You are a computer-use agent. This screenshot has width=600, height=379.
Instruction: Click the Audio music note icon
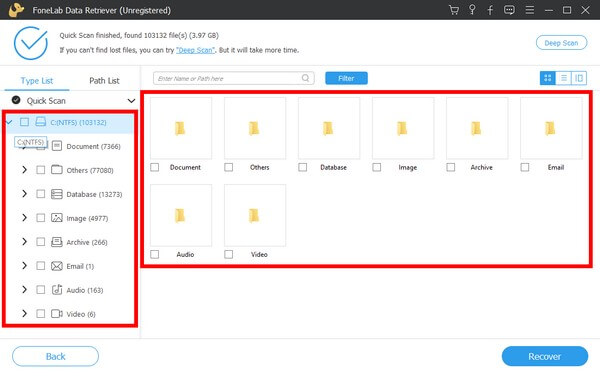coord(57,290)
